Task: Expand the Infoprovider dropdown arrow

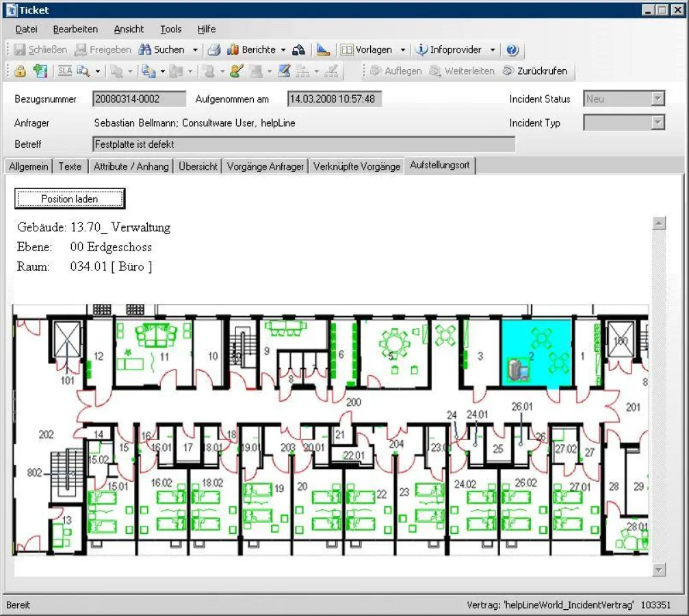Action: [493, 50]
